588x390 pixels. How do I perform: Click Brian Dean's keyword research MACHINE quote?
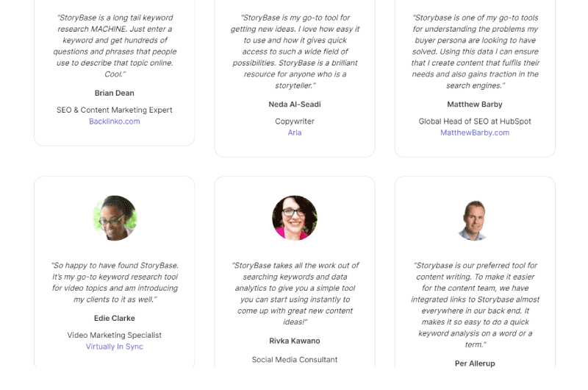[x=115, y=46]
